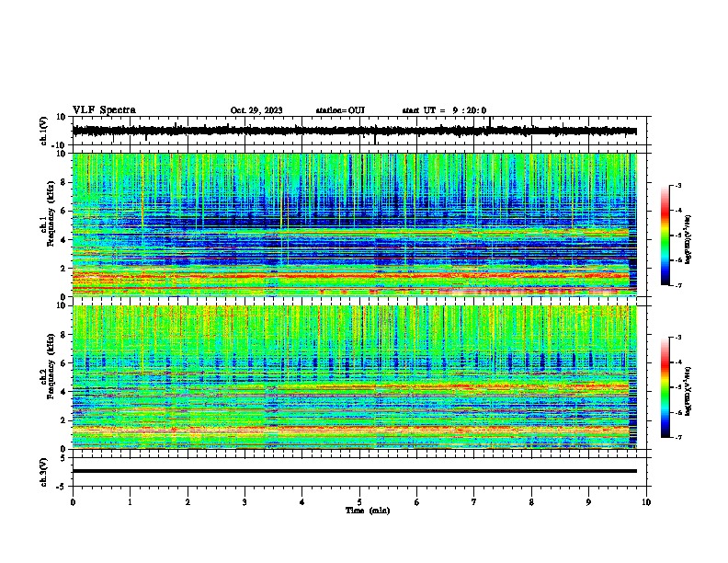Click the time axis tick label '7'
728x563 pixels.
(x=474, y=502)
